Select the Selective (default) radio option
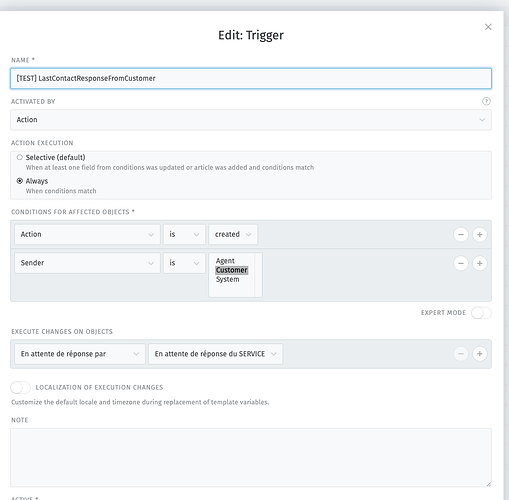The height and width of the screenshot is (500, 509). (20, 157)
